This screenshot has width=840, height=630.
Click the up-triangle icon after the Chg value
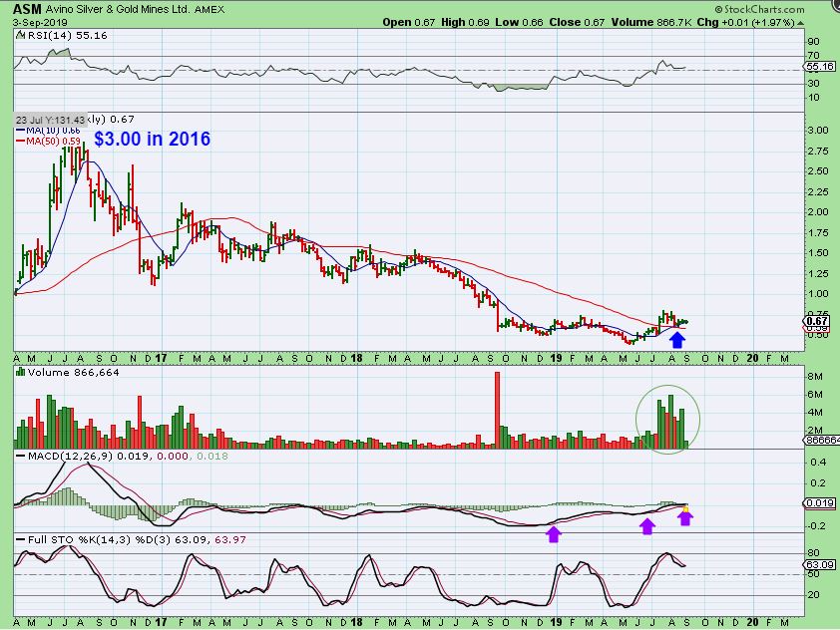click(800, 23)
